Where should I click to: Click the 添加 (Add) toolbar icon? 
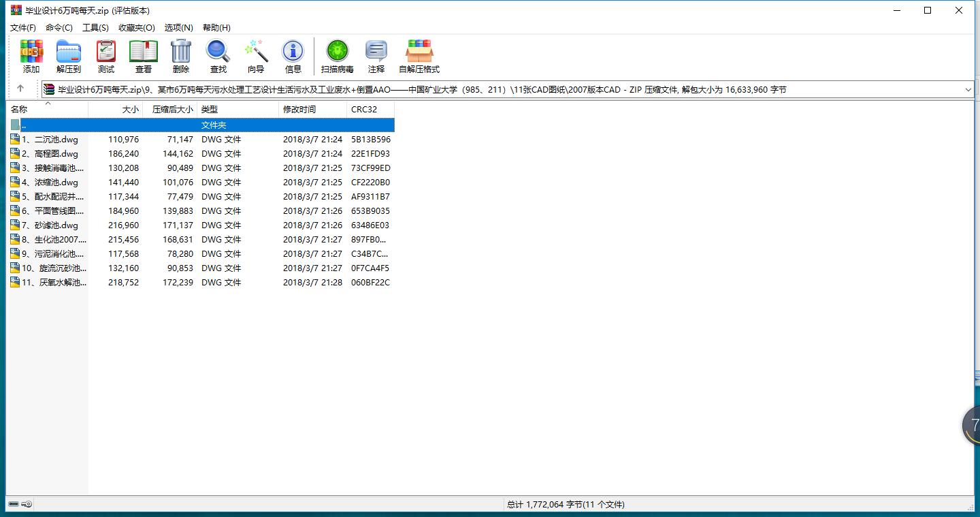31,56
